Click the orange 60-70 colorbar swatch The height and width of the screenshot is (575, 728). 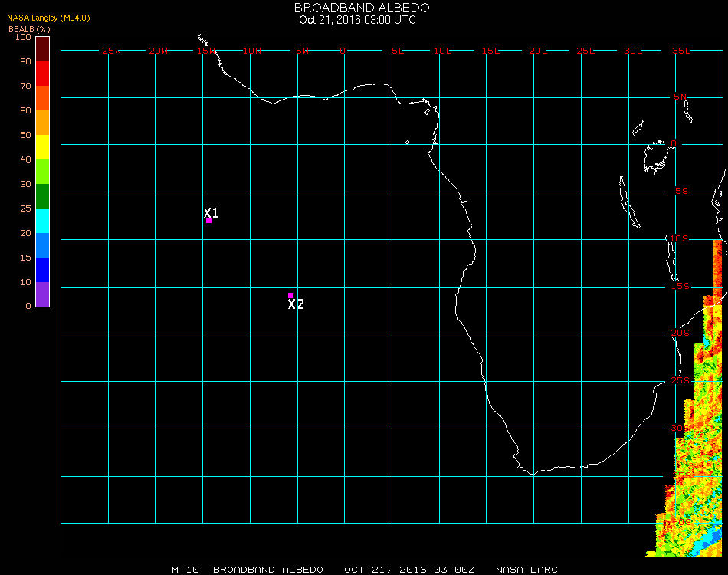tap(42, 98)
